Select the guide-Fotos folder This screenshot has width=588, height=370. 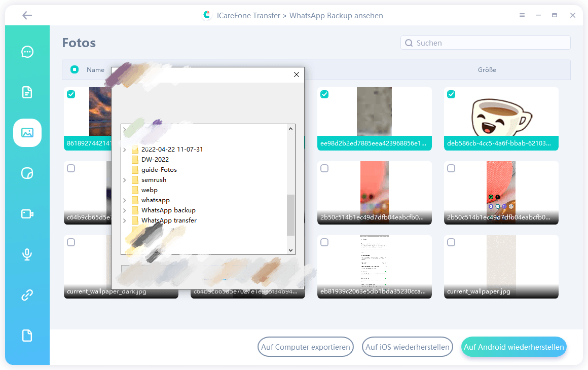[x=159, y=169]
